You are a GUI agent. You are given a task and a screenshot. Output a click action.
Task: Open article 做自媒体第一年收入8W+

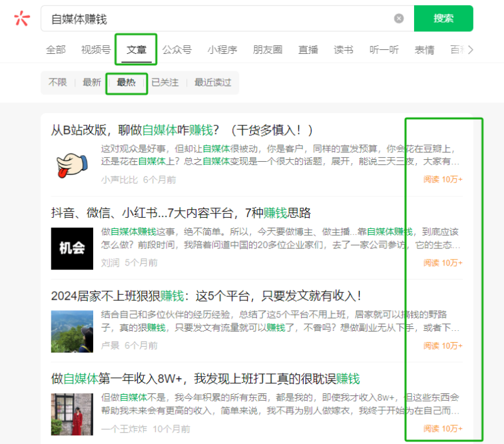coord(205,379)
